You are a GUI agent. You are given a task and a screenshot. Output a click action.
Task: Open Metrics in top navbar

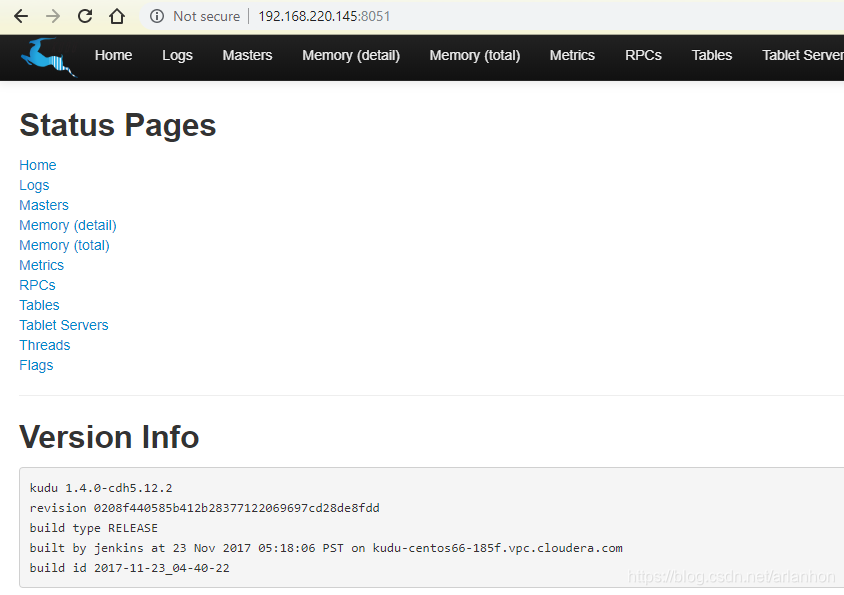[572, 55]
